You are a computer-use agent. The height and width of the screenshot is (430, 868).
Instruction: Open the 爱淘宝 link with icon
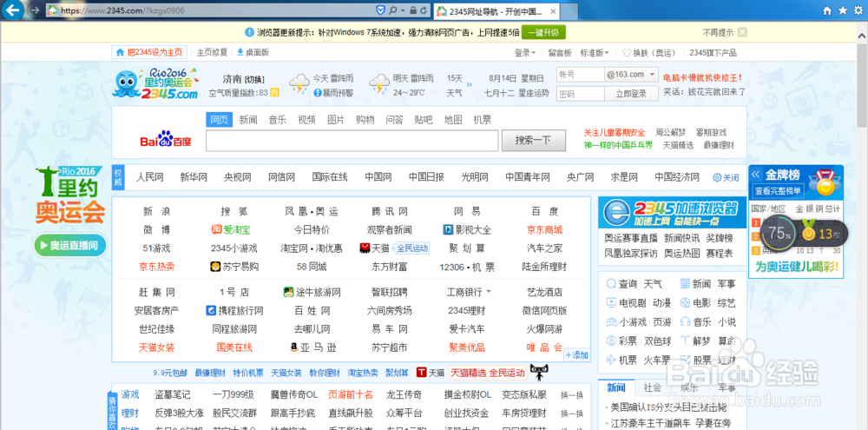coord(230,230)
